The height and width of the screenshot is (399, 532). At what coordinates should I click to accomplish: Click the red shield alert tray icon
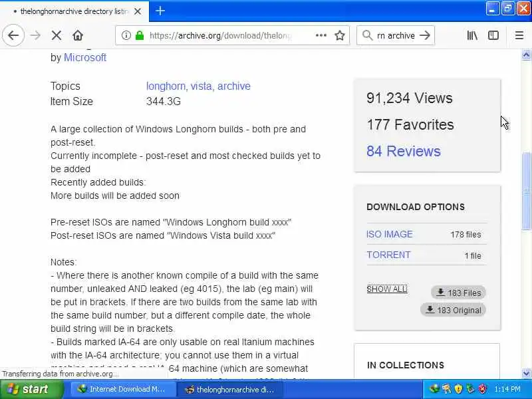(483, 389)
